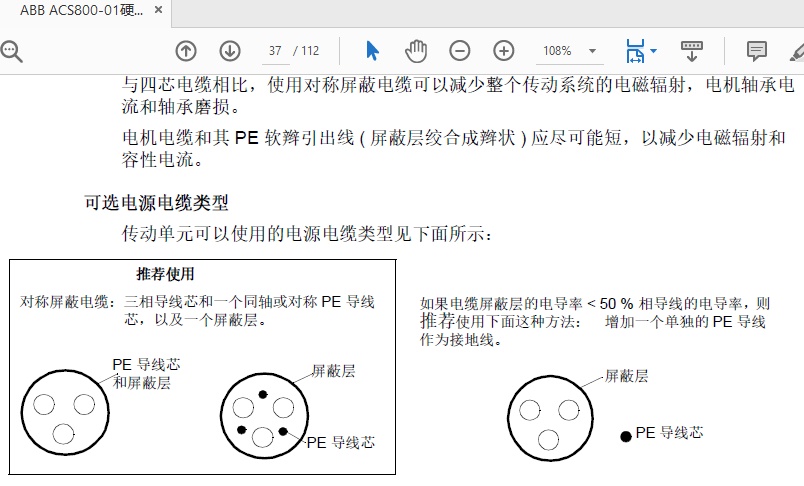Image resolution: width=804 pixels, height=486 pixels.
Task: Zoom out with the minus icon
Action: pos(459,51)
